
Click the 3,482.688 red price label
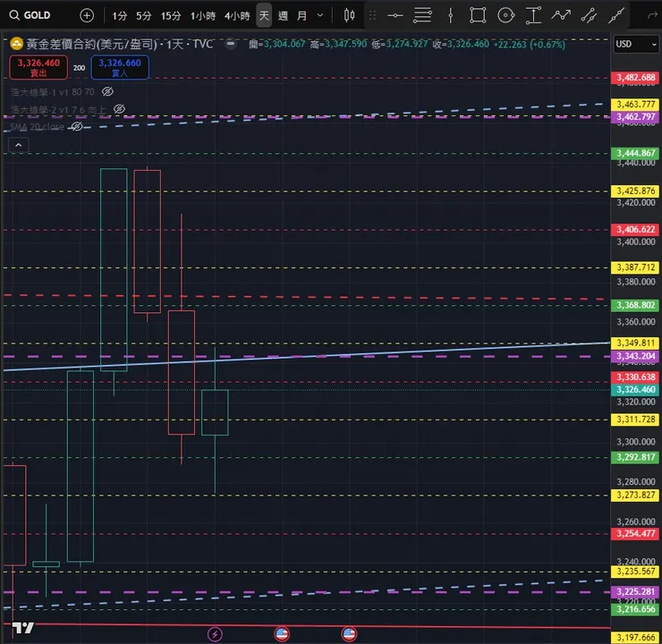click(x=635, y=77)
